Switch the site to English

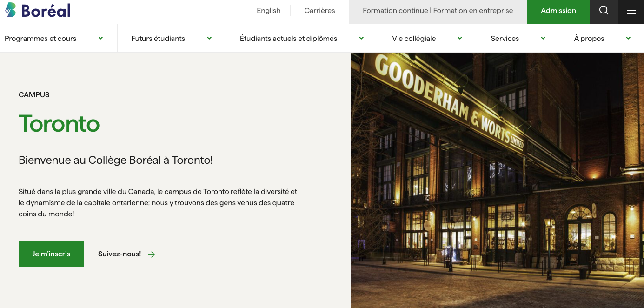pos(269,11)
